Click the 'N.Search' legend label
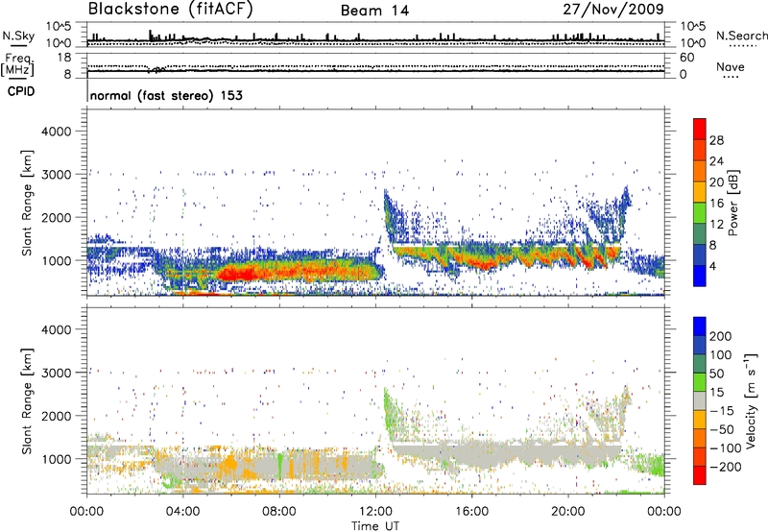This screenshot has width=768, height=532. [x=741, y=36]
